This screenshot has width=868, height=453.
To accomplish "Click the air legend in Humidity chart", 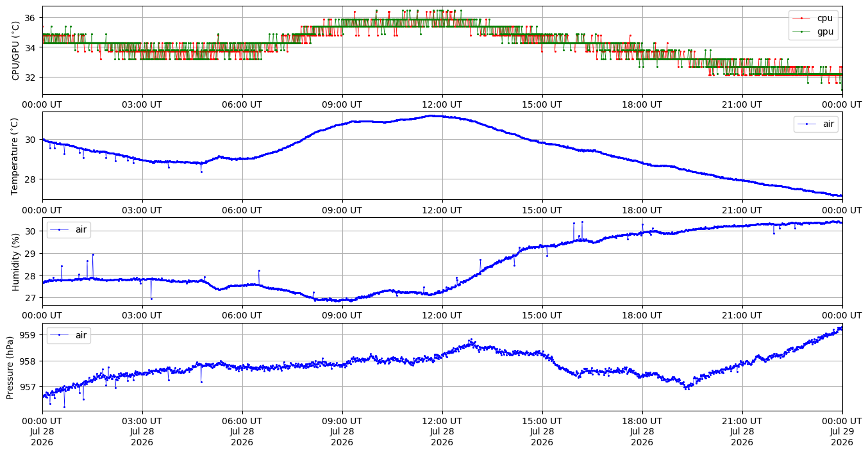I will click(x=69, y=229).
